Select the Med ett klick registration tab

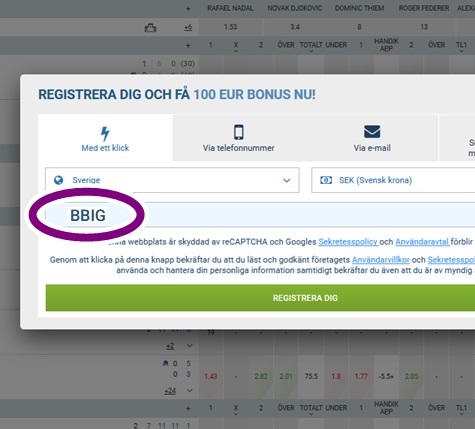coord(105,138)
